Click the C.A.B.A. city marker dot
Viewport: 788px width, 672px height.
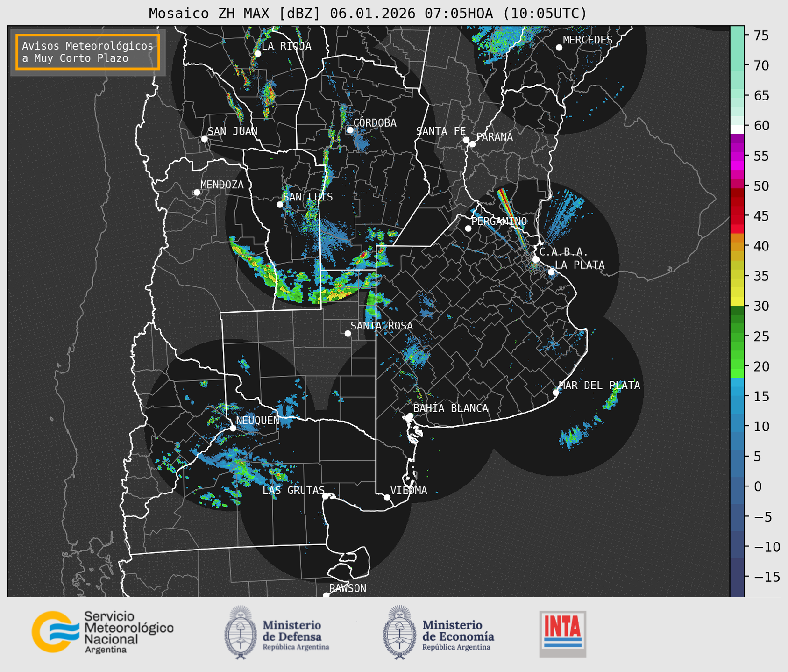tap(536, 259)
